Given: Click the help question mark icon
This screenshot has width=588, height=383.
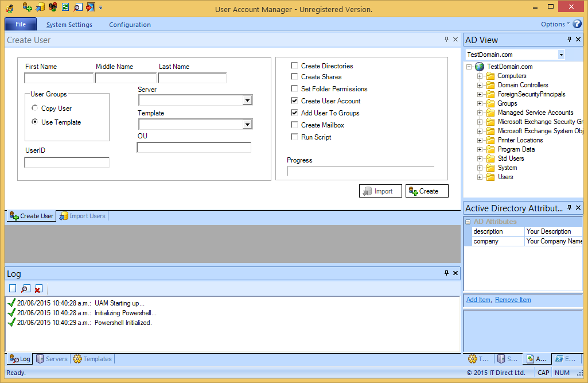Looking at the screenshot, I should click(577, 24).
